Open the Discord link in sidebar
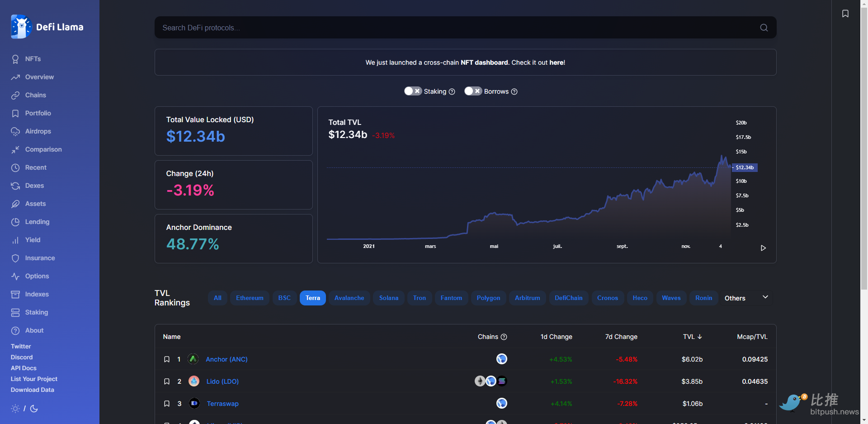The height and width of the screenshot is (424, 868). coord(22,357)
